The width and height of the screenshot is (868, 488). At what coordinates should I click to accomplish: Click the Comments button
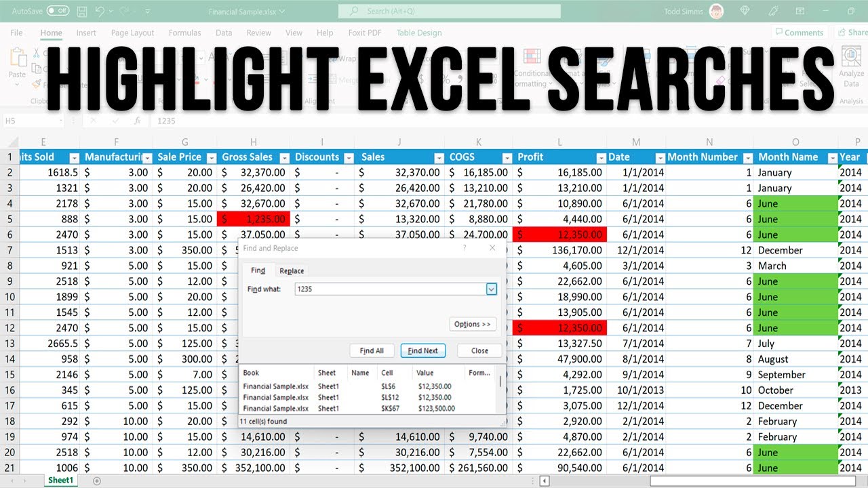click(799, 33)
